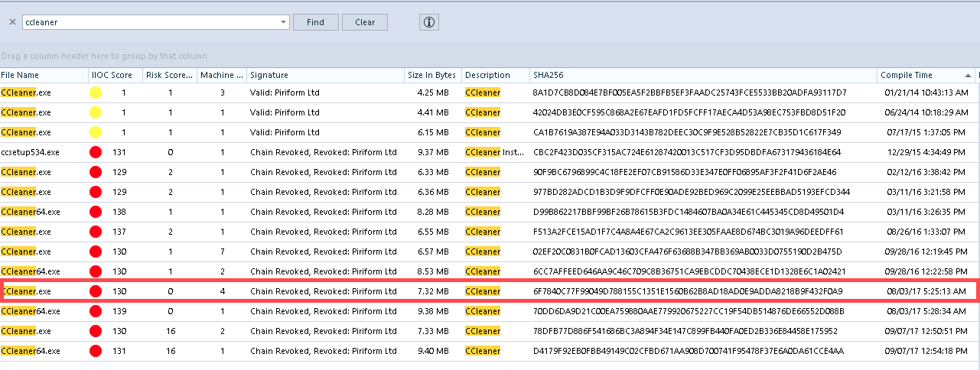
Task: Click the Clear button
Action: [365, 22]
